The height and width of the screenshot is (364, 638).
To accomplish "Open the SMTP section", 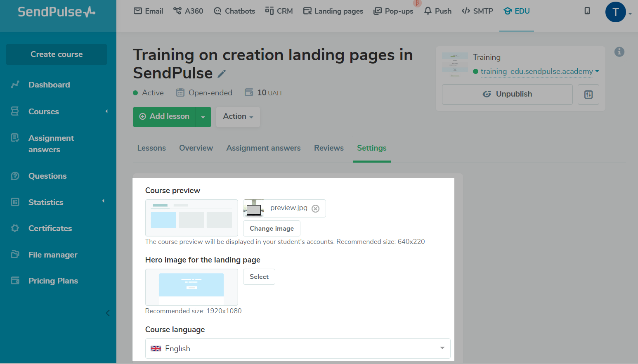I will pyautogui.click(x=477, y=11).
